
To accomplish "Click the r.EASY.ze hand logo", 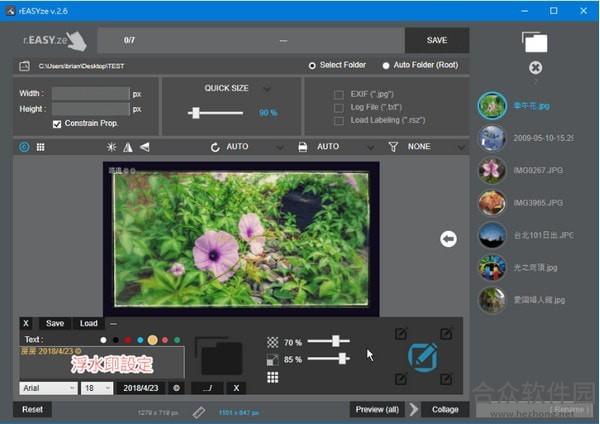I will pos(55,40).
